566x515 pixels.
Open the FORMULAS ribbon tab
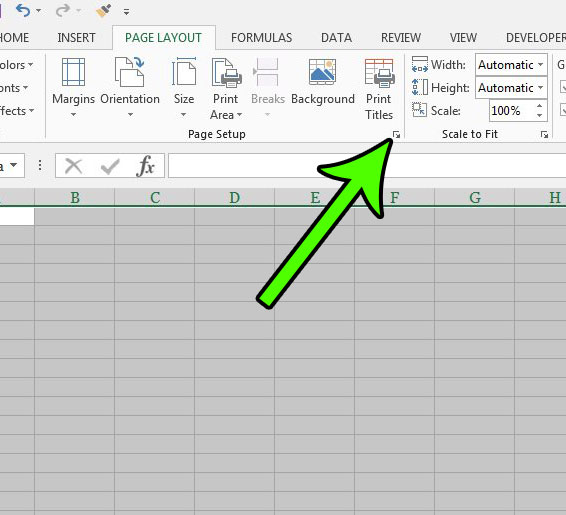click(x=261, y=38)
